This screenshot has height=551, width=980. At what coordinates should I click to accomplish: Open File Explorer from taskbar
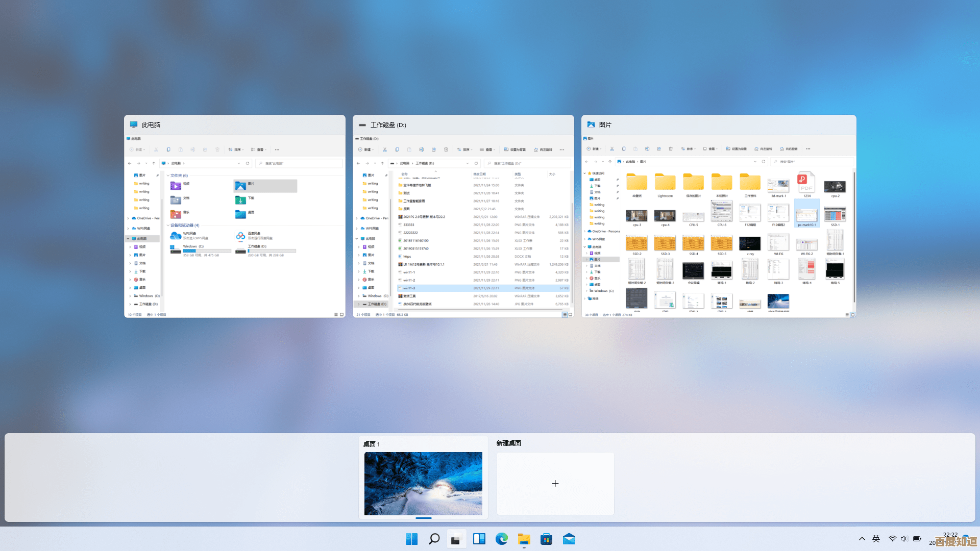524,539
